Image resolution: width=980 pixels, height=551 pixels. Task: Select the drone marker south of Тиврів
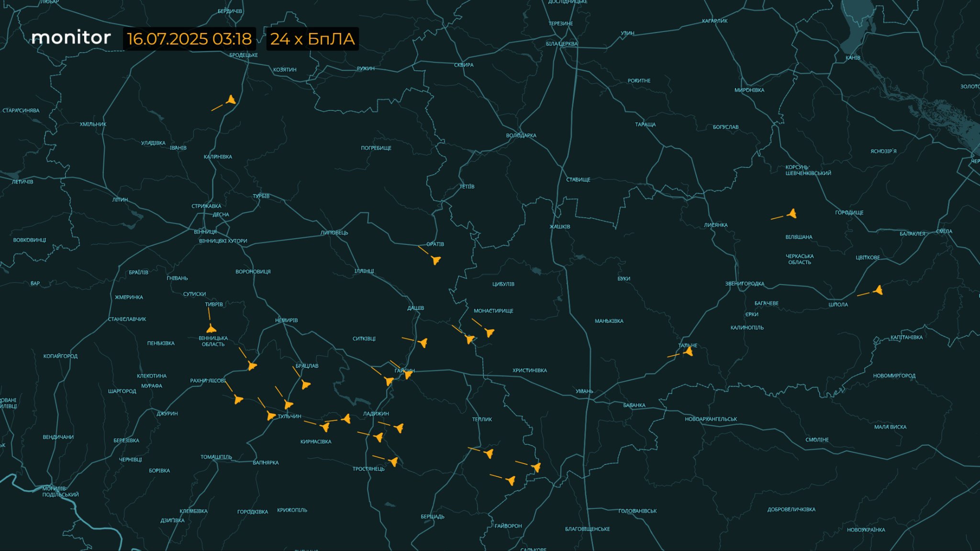[x=211, y=329]
